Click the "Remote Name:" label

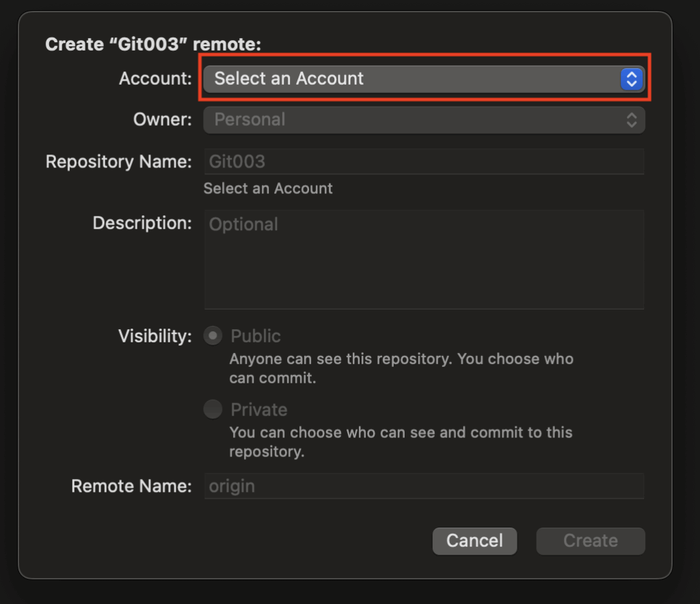click(x=131, y=486)
